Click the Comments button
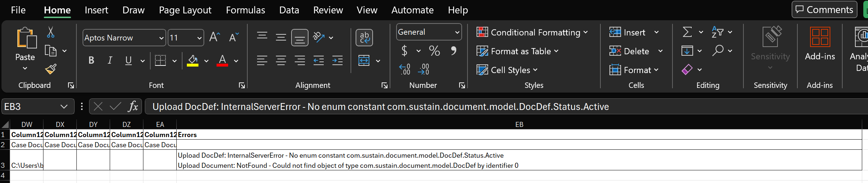 [x=824, y=10]
